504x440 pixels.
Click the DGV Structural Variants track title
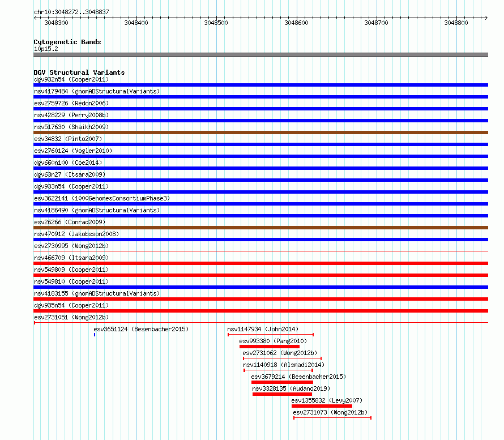[x=79, y=72]
